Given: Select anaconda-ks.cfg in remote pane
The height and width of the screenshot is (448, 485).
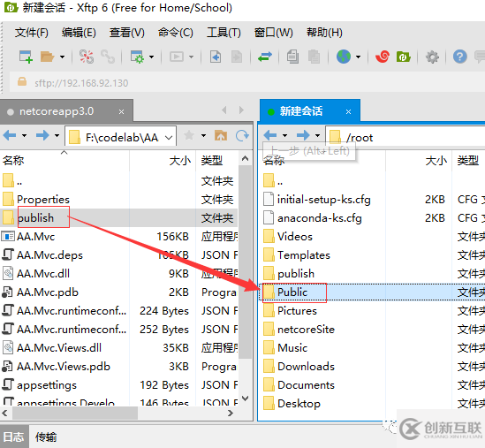Looking at the screenshot, I should (x=320, y=217).
